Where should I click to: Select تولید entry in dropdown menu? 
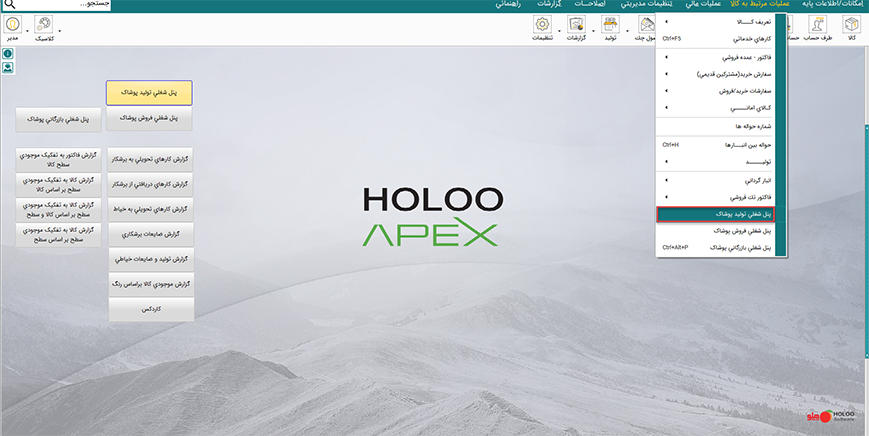click(x=715, y=162)
